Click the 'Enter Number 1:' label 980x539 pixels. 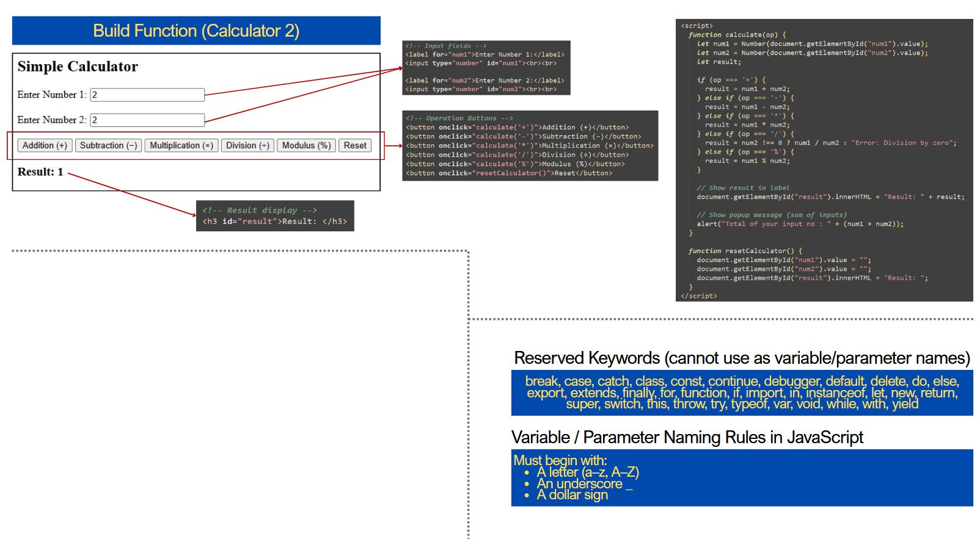pyautogui.click(x=52, y=95)
